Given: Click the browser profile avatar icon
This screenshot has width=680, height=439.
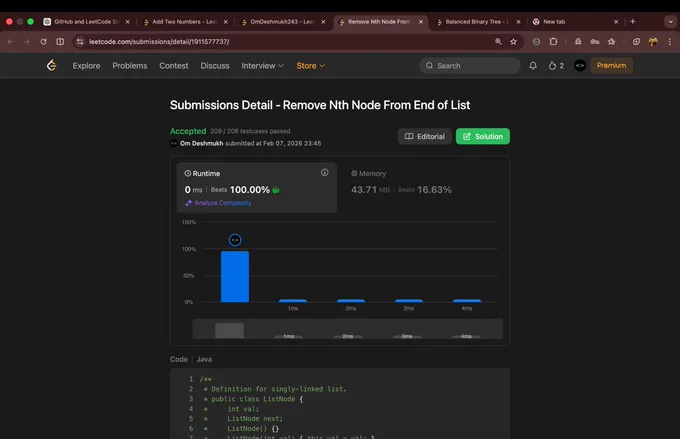Looking at the screenshot, I should coord(653,42).
